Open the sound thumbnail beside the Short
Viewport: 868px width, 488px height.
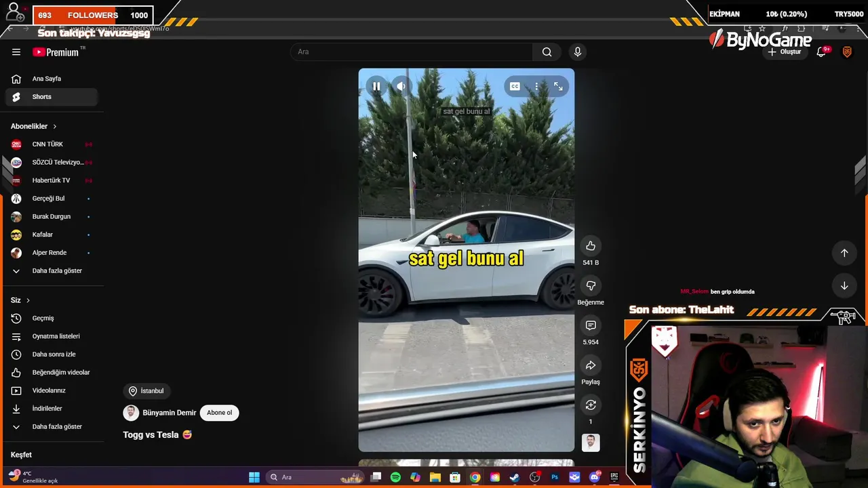(x=591, y=443)
